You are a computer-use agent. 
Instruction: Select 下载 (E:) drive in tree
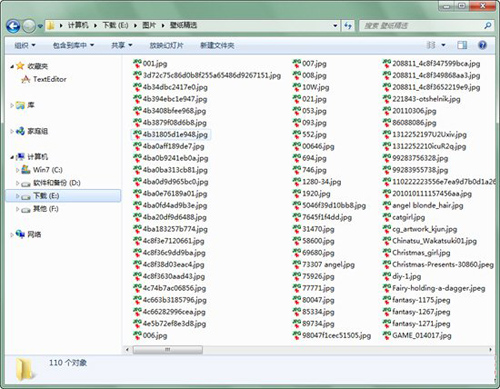coord(46,196)
